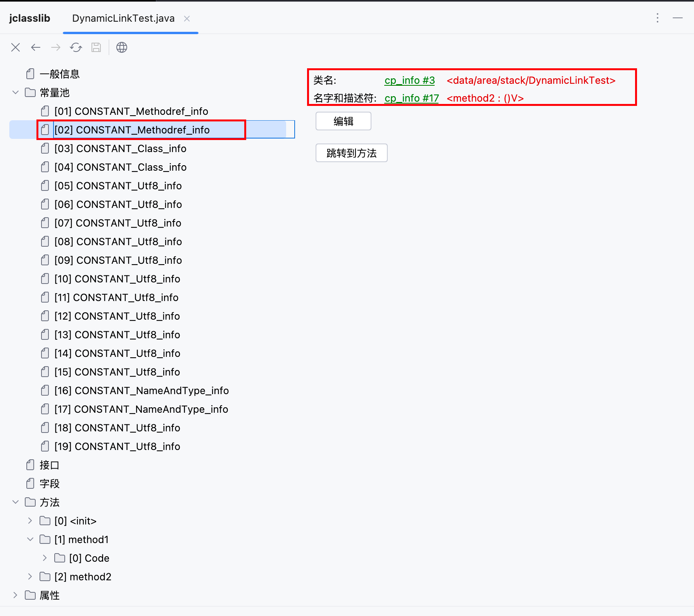Click the [1] method1 folder icon
Screen dimensions: 694x616
click(45, 539)
